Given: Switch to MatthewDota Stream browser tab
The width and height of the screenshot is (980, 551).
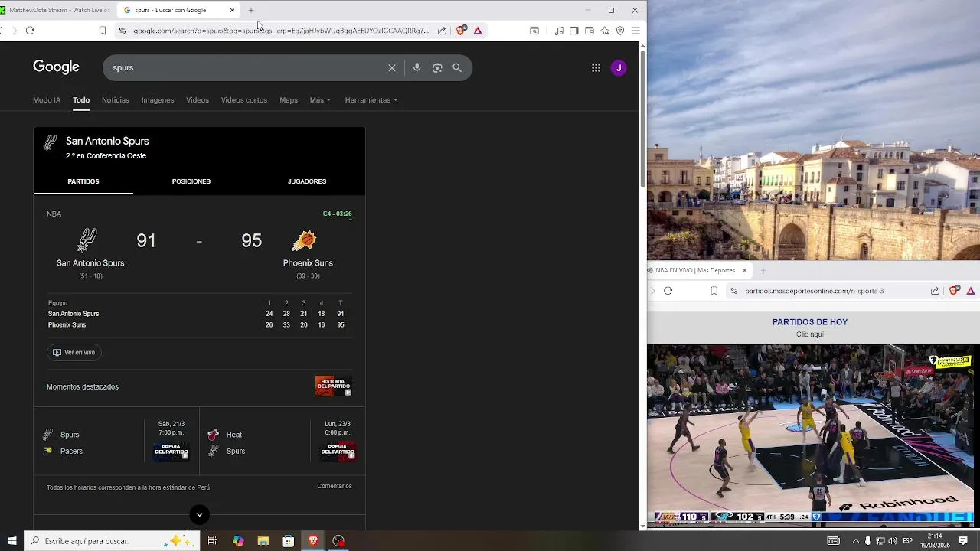Looking at the screenshot, I should [x=57, y=11].
